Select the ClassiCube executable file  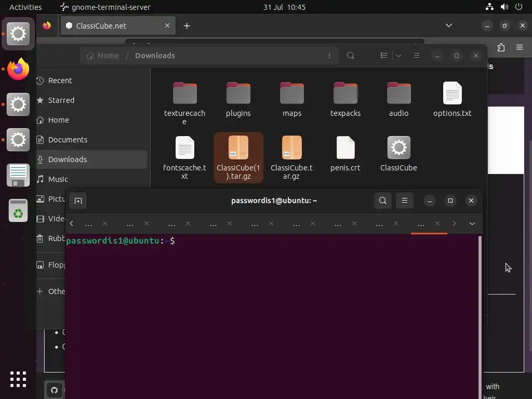point(398,154)
